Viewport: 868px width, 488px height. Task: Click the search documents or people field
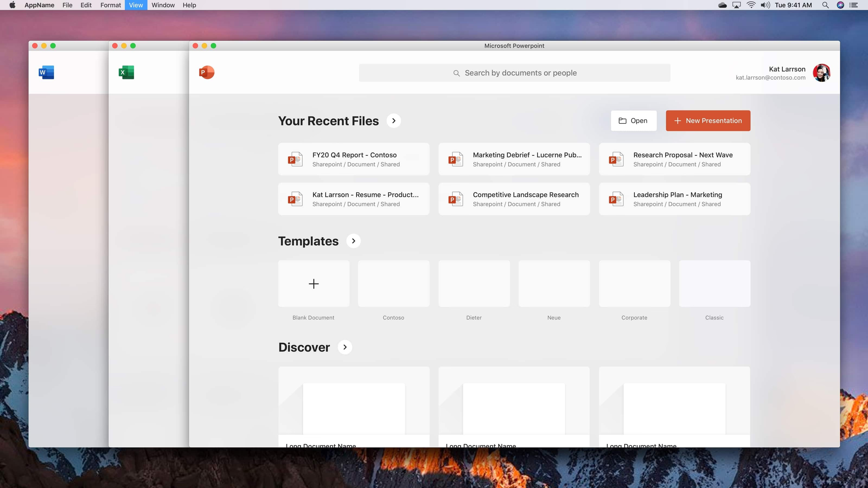515,73
